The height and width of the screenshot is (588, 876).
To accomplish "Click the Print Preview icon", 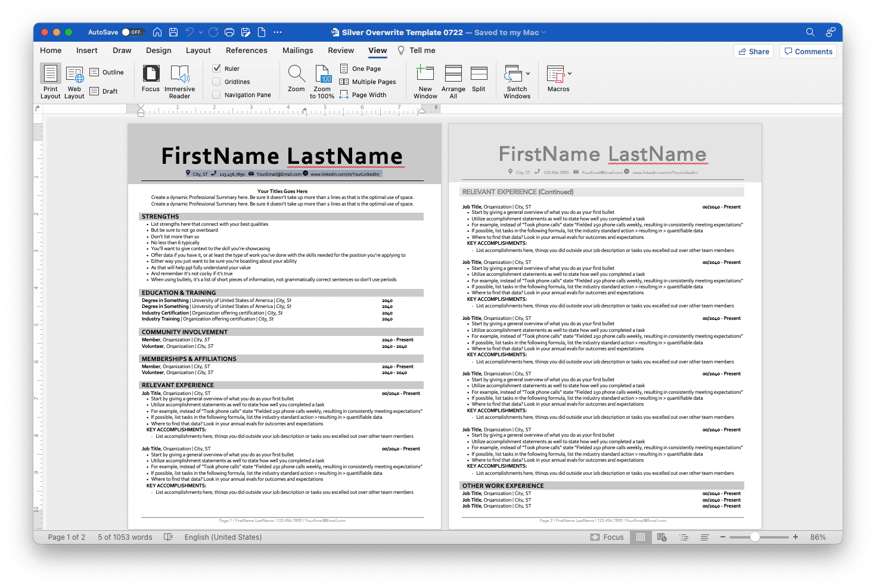I will [x=246, y=32].
